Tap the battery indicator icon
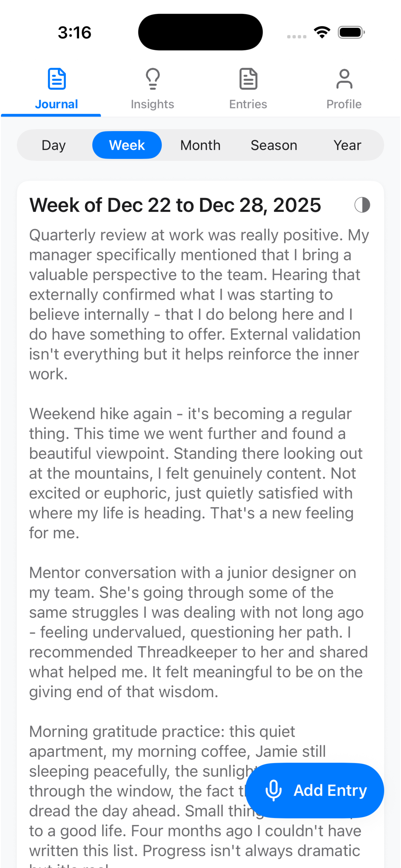 (351, 32)
